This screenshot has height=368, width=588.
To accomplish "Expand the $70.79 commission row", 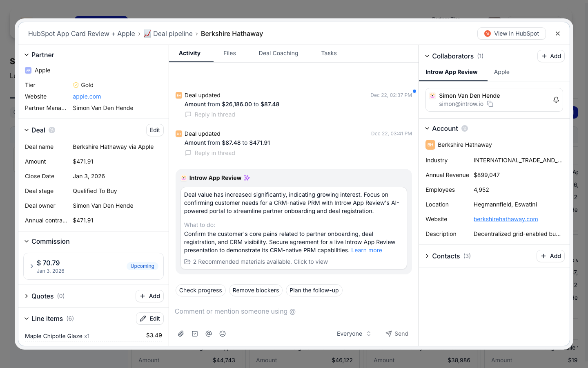I will click(x=32, y=266).
